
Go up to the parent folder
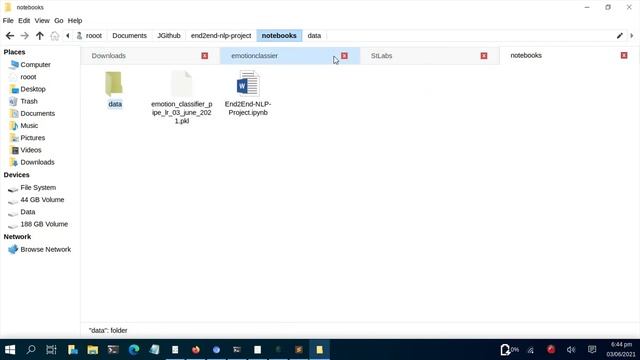[40, 36]
